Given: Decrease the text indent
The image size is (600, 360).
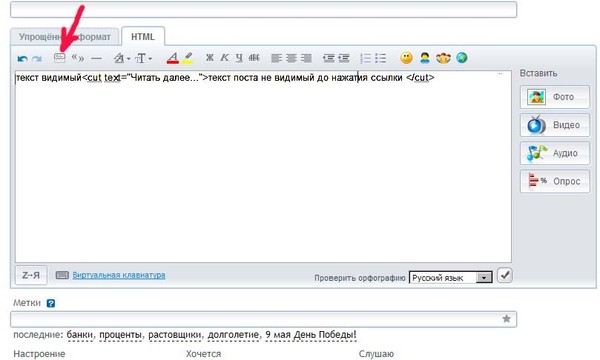Looking at the screenshot, I should (328, 58).
